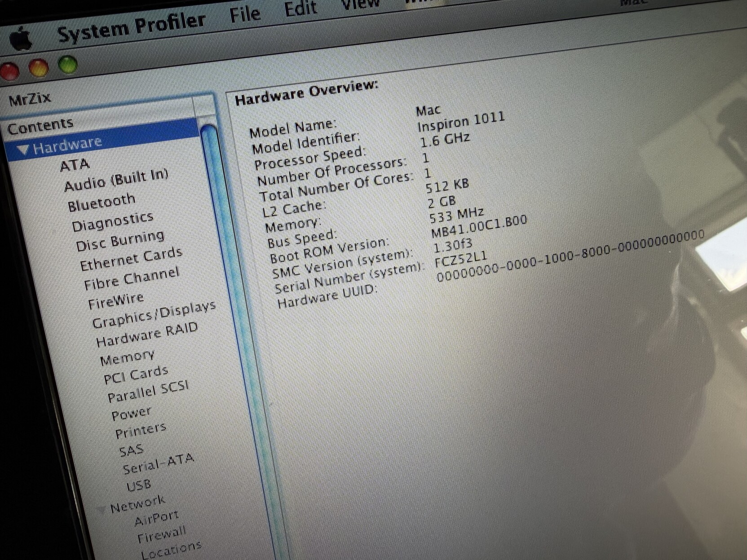Click the Contents column header
747x560 pixels.
point(40,126)
